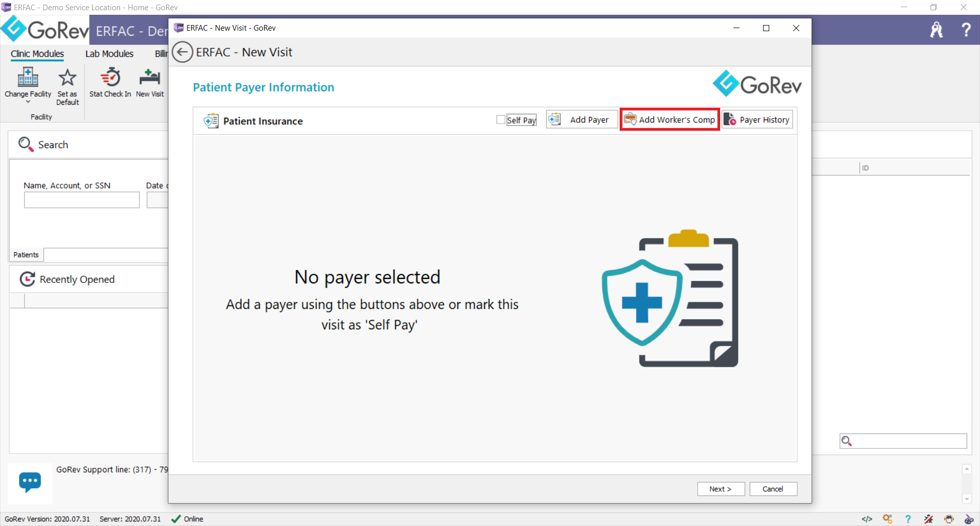The width and height of the screenshot is (980, 526).
Task: Click the Recently Opened clock icon
Action: pyautogui.click(x=27, y=279)
